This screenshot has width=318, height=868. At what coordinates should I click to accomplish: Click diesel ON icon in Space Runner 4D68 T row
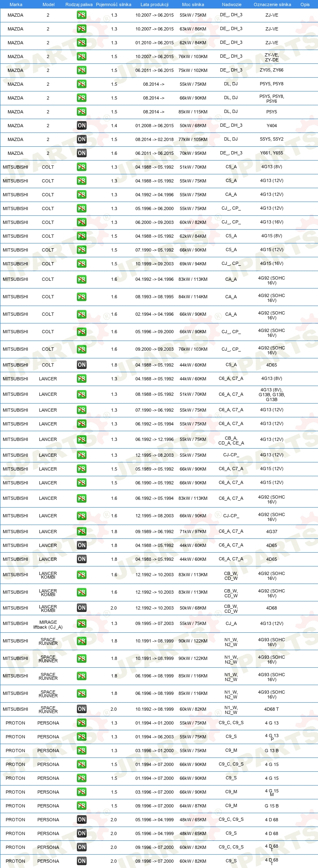click(82, 709)
